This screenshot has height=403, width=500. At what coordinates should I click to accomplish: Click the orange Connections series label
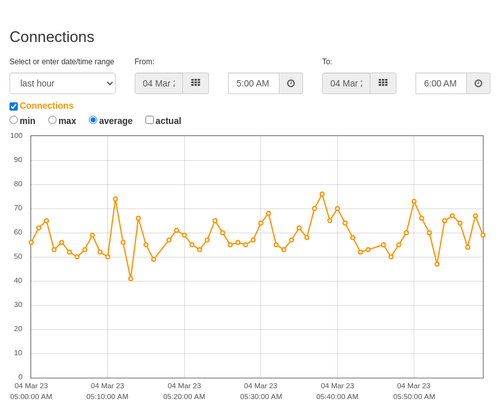coord(46,106)
